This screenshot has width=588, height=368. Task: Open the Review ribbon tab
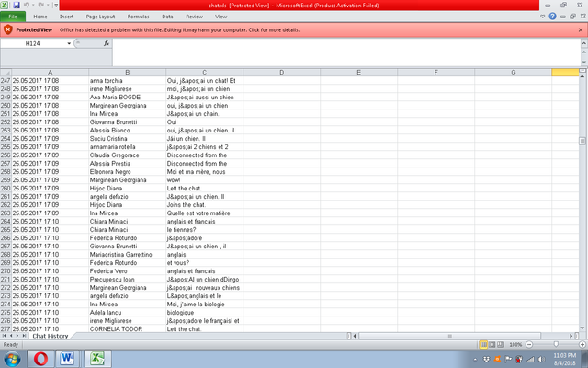[x=194, y=17]
